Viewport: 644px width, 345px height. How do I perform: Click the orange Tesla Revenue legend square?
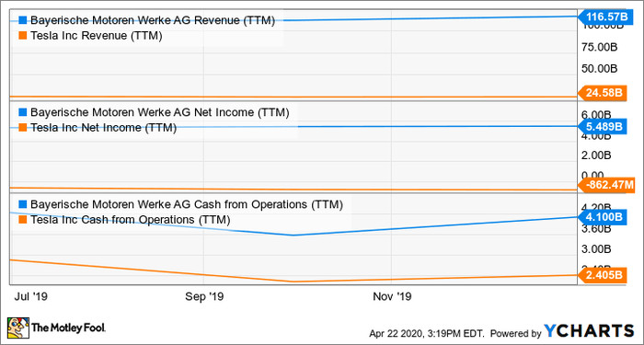coord(23,36)
